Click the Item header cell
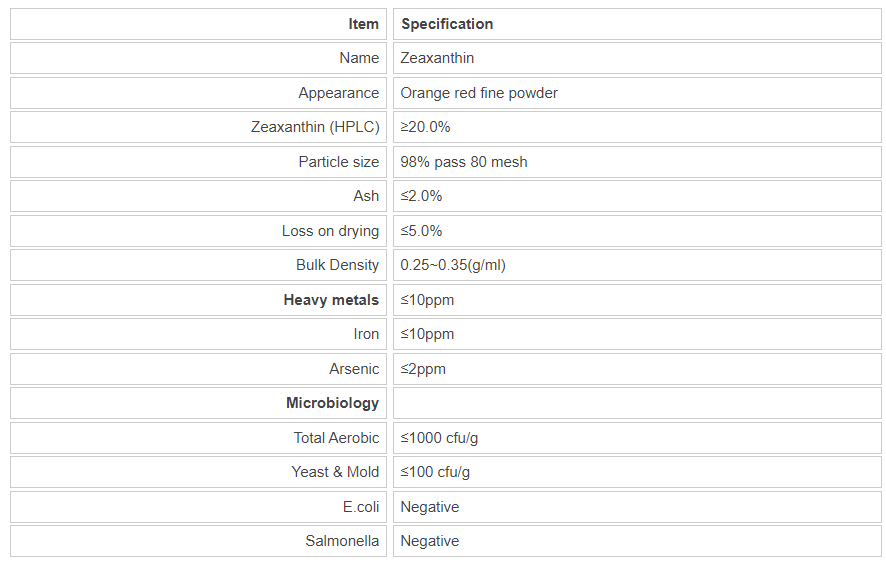 point(363,24)
